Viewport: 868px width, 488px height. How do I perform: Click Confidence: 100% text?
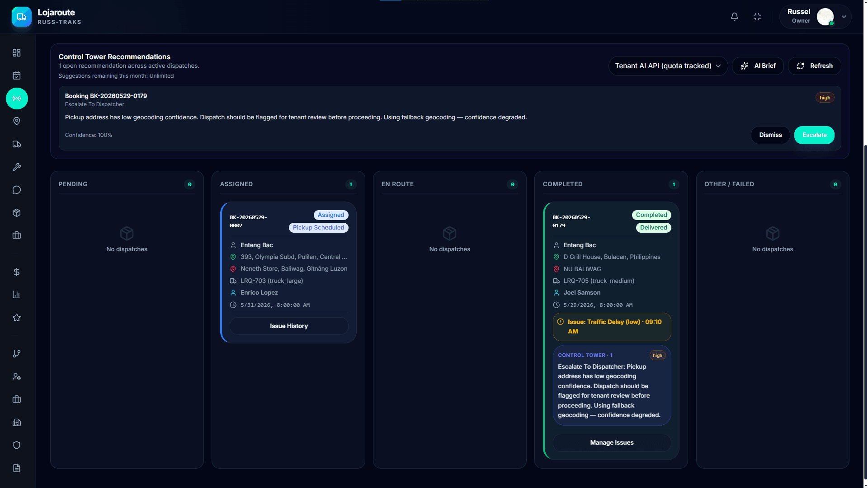[89, 135]
